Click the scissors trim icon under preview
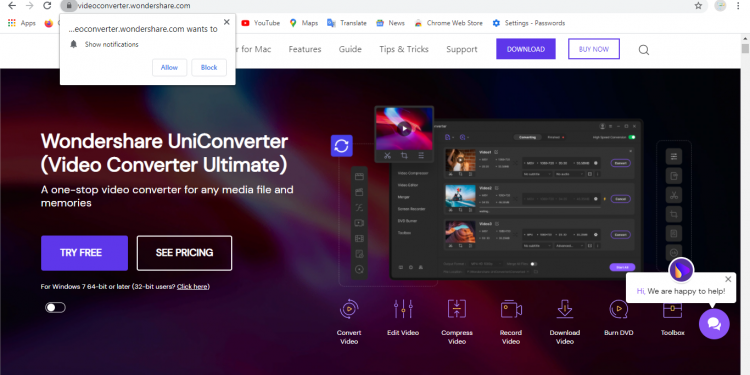The height and width of the screenshot is (375, 750). (387, 155)
